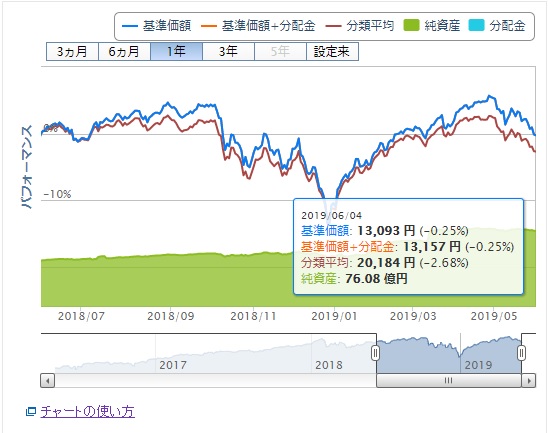Click the navigator scroll right arrow
The height and width of the screenshot is (433, 548).
pos(529,380)
